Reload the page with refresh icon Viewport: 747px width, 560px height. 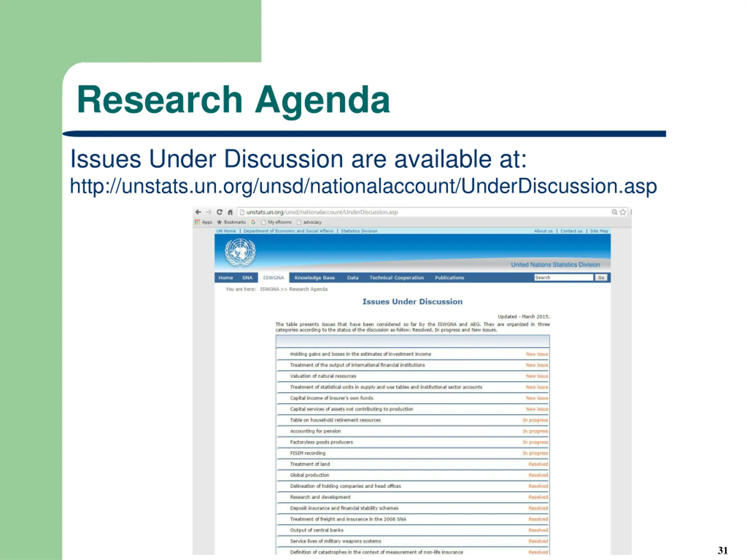click(x=219, y=212)
